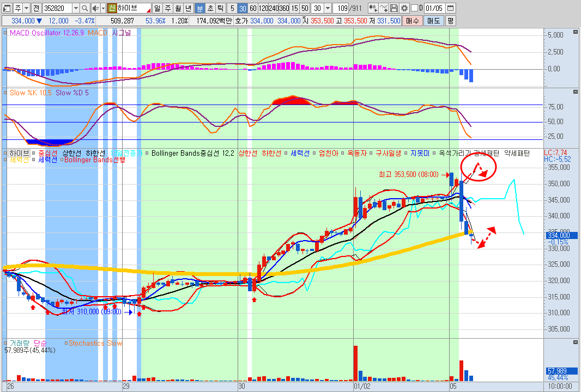Expand the 주 type dropdown arrow
The image size is (581, 392).
[x=26, y=8]
